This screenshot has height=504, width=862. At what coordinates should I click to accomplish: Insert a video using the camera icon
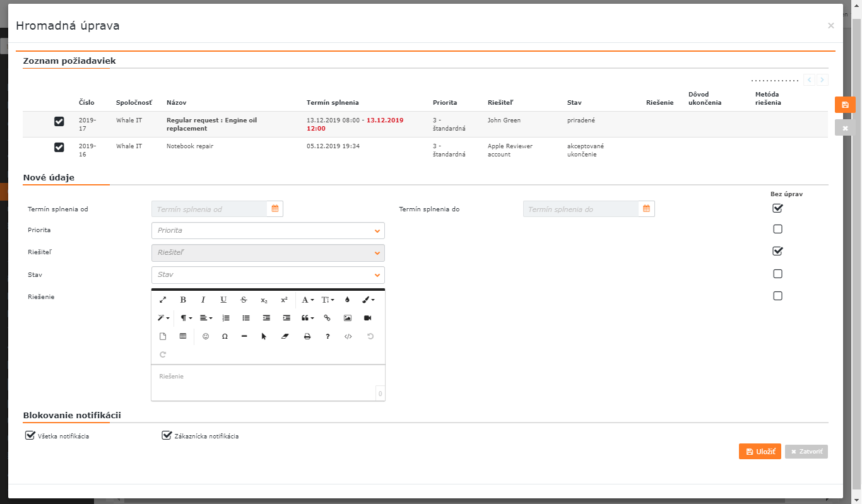tap(368, 319)
